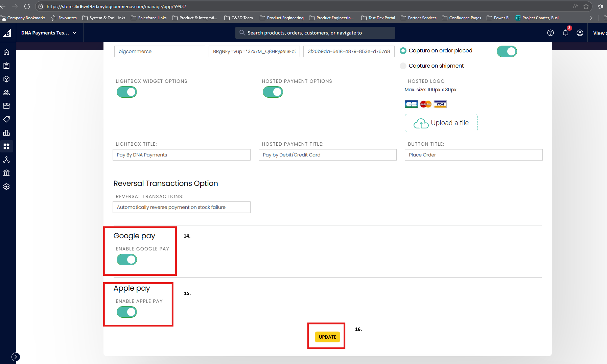The image size is (607, 364).
Task: Select Capture on shipment radio button
Action: pos(403,66)
